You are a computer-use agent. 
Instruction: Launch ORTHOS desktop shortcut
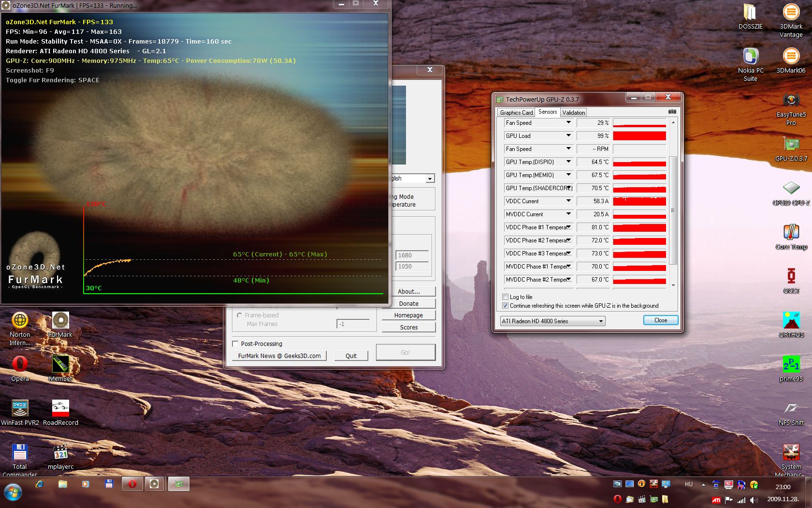coord(791,325)
